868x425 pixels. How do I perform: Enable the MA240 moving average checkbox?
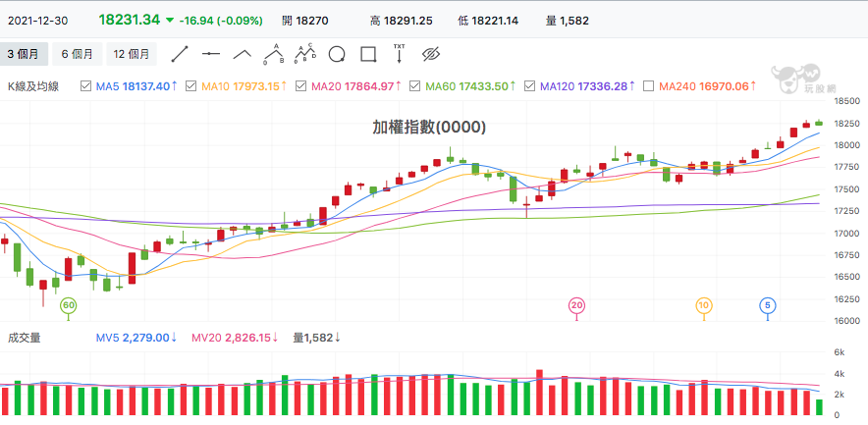649,86
